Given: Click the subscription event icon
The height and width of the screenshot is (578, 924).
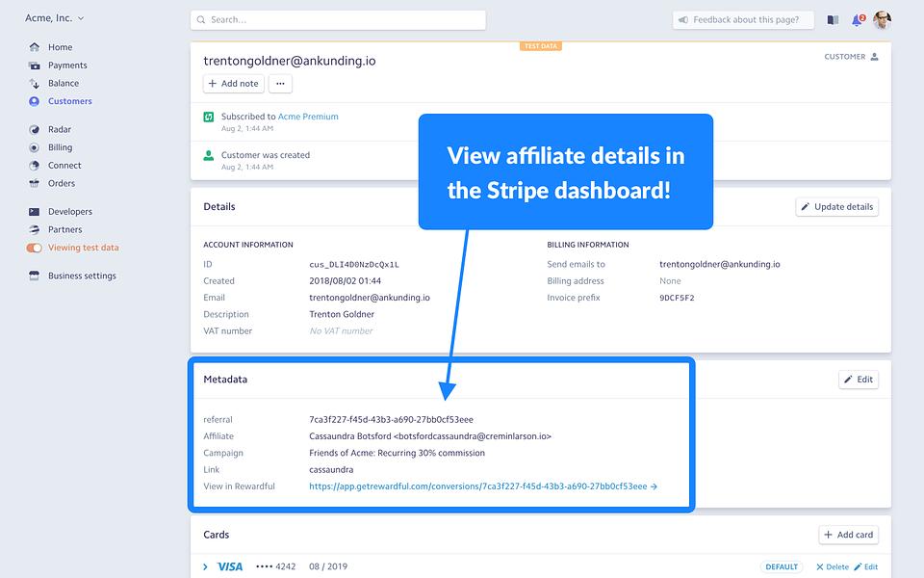Looking at the screenshot, I should coord(209,117).
